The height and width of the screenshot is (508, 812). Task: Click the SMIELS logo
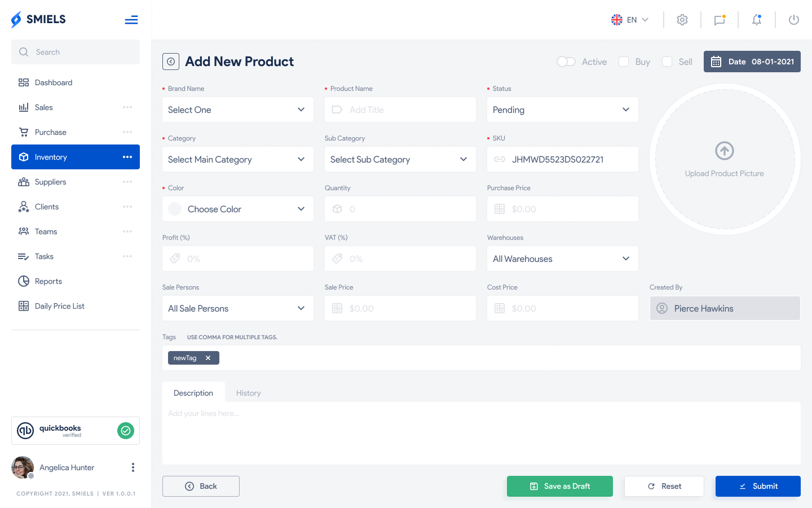coord(38,19)
